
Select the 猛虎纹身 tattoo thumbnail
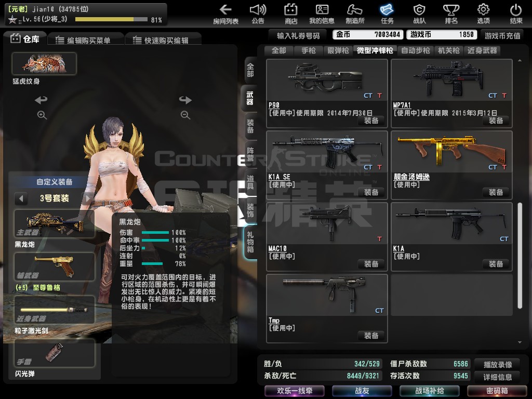click(44, 64)
